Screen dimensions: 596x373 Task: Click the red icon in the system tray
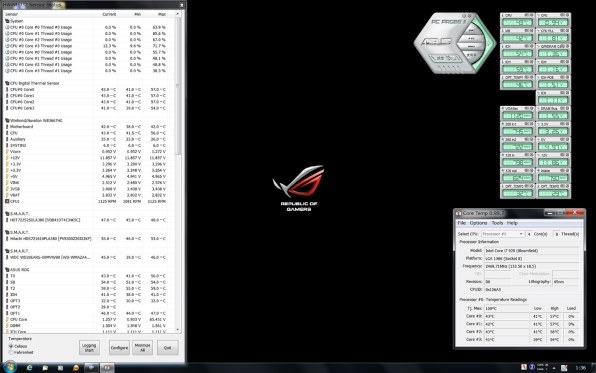click(x=524, y=367)
